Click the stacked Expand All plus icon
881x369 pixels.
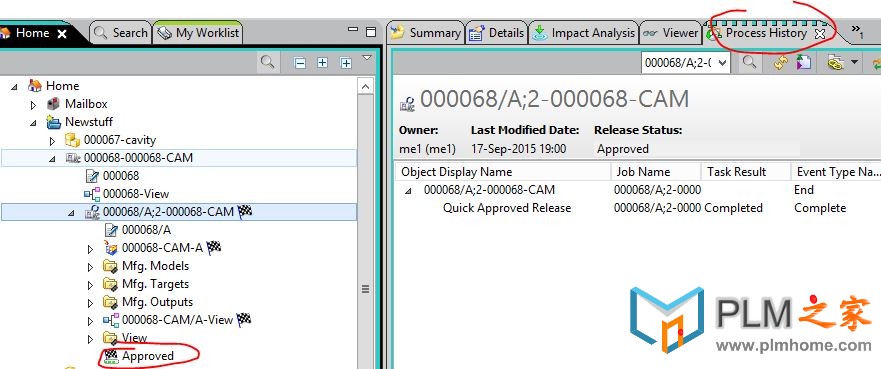[346, 63]
